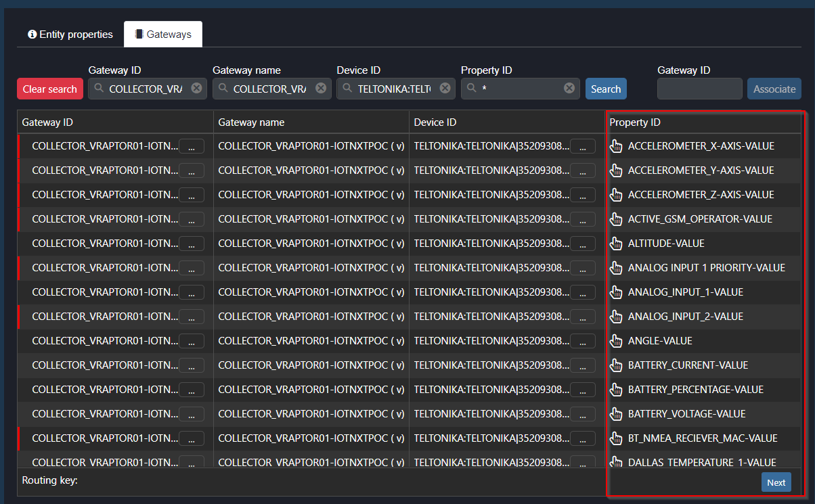Screen dimensions: 815x504
Task: Open the Gateways tab
Action: point(163,35)
